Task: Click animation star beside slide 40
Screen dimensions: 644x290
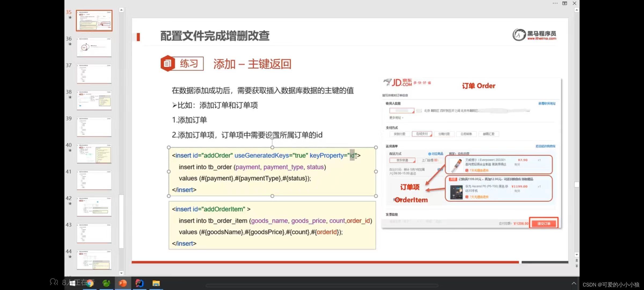Action: [70, 150]
